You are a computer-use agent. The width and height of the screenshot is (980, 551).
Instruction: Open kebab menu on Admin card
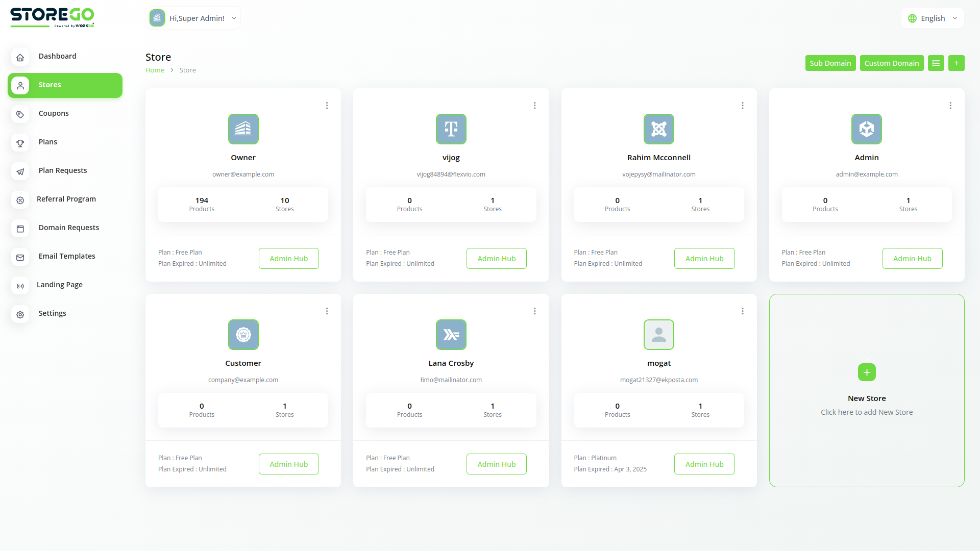pos(950,106)
